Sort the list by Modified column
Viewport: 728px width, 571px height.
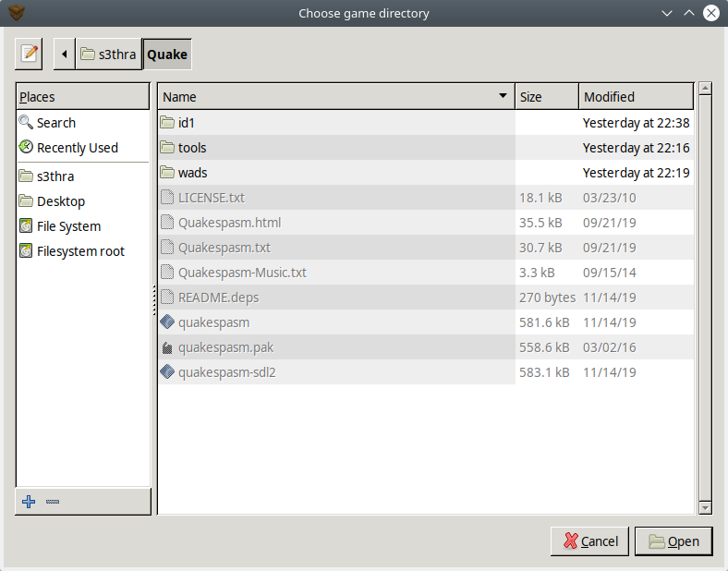pos(636,97)
